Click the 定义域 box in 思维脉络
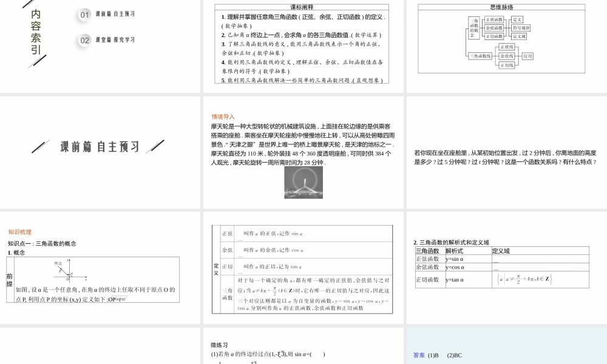Screen dimensions: 607x364 (520, 36)
